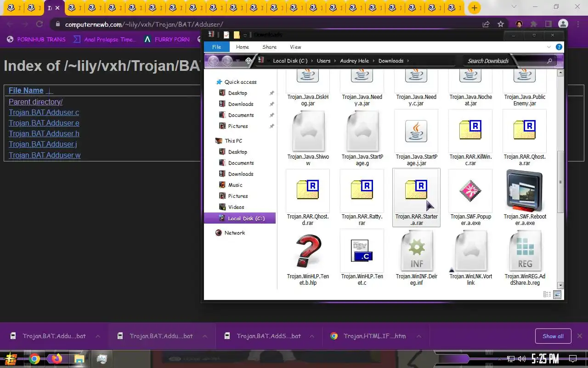Viewport: 588px width, 368px height.
Task: Open Quick Access Toolbar customize dropdown
Action: (245, 35)
